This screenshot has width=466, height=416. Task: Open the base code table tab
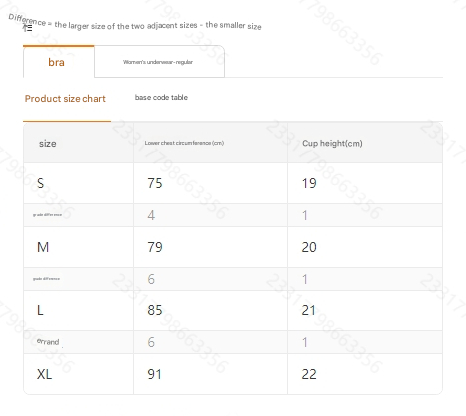tap(161, 97)
